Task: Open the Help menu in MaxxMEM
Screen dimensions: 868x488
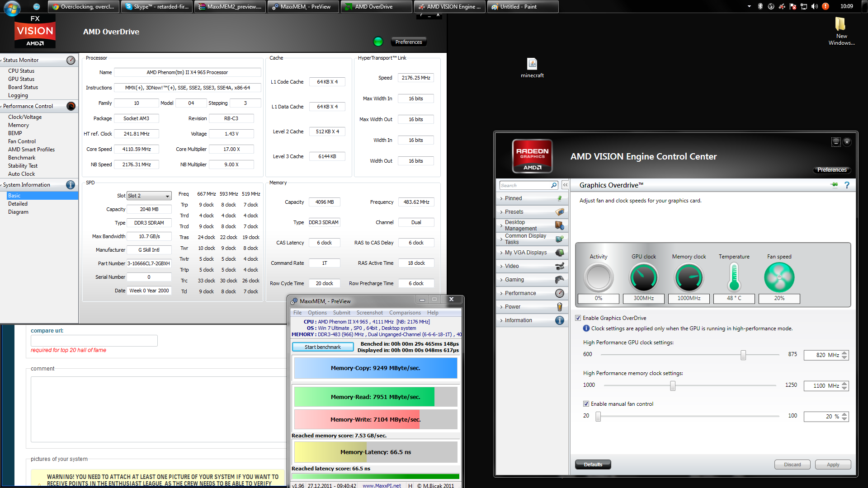Action: (x=433, y=313)
